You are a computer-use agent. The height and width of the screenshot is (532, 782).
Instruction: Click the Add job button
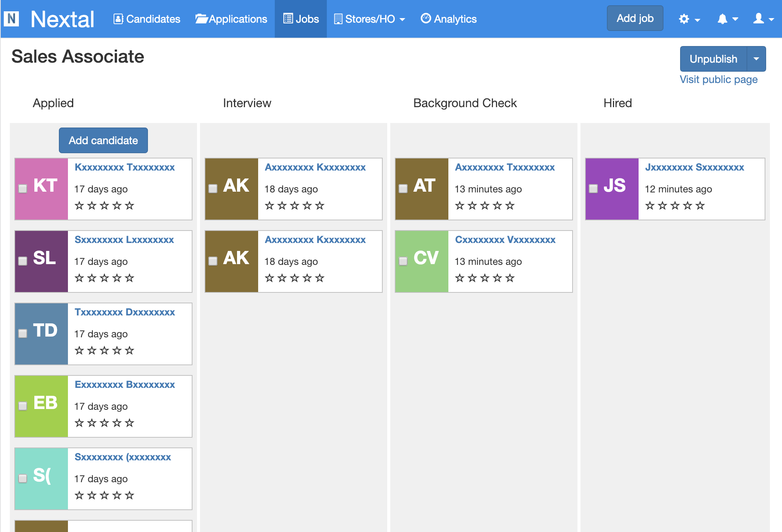tap(635, 18)
